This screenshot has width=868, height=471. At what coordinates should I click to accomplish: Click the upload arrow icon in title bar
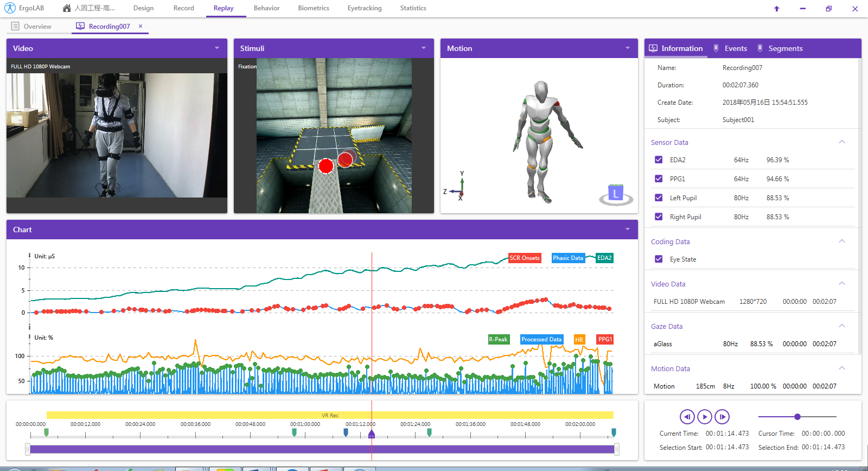pyautogui.click(x=776, y=9)
